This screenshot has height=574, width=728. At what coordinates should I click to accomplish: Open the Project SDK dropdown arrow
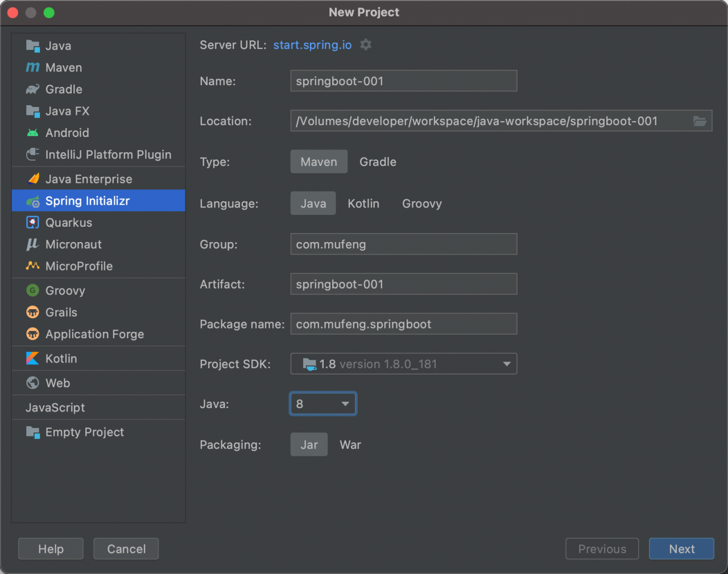click(x=506, y=364)
